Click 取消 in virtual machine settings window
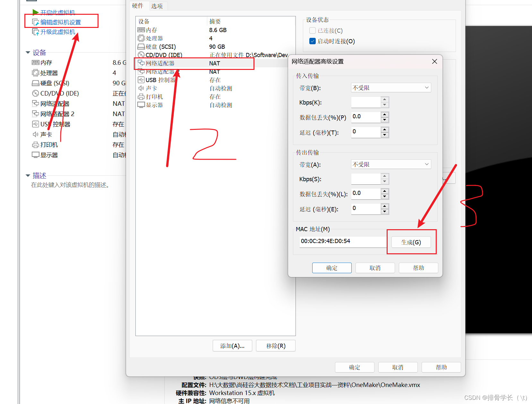The width and height of the screenshot is (532, 404). point(398,367)
